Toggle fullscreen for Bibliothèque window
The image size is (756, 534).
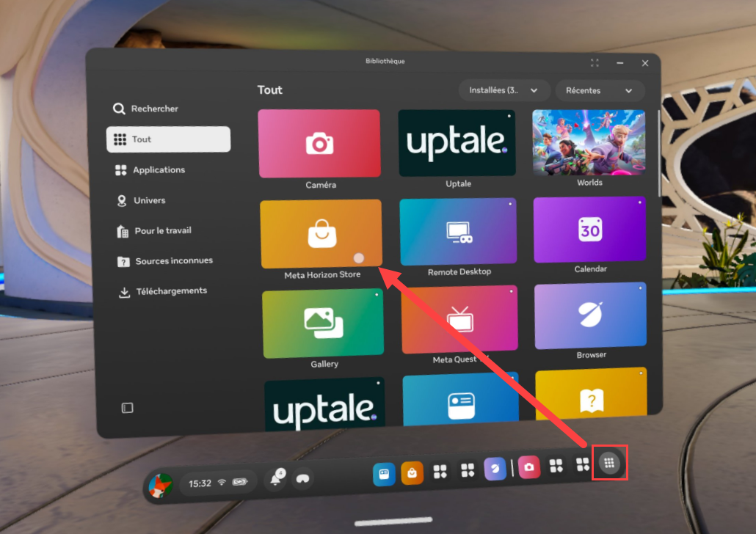coord(595,62)
